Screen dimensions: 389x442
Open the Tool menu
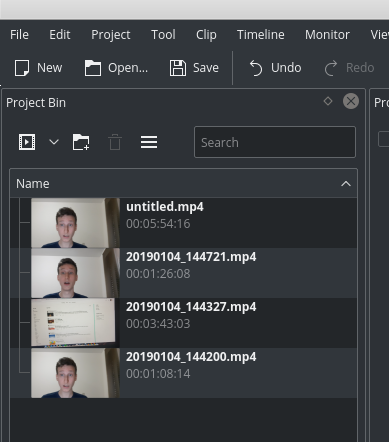(163, 35)
